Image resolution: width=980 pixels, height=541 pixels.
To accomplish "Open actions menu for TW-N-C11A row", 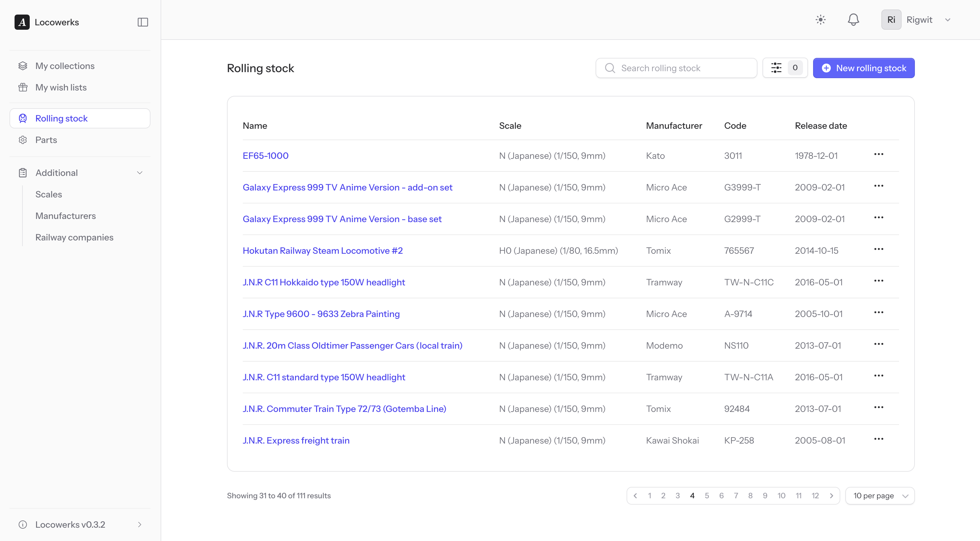I will tap(879, 376).
